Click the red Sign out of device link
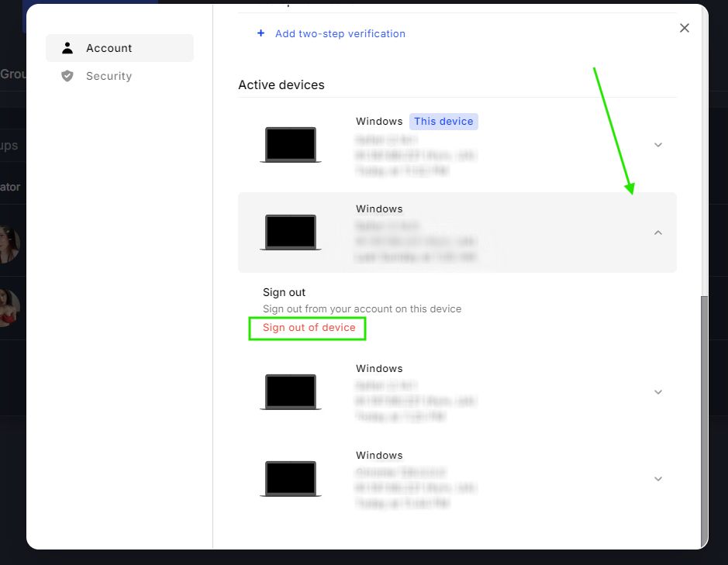This screenshot has width=728, height=565. click(x=309, y=328)
